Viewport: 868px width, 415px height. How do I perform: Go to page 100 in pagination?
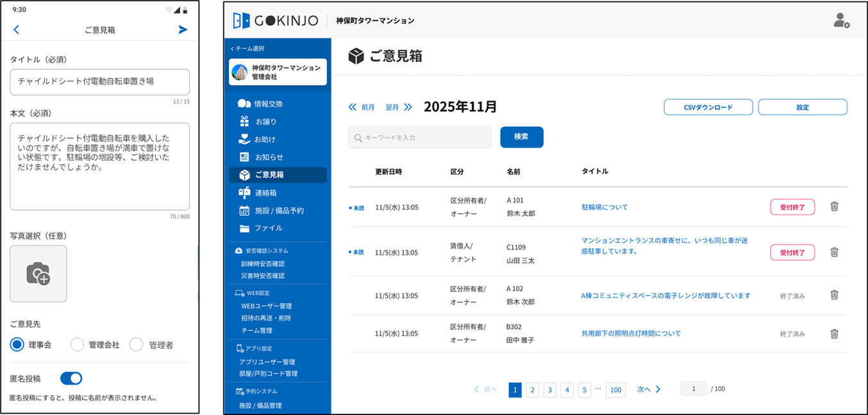click(x=615, y=390)
